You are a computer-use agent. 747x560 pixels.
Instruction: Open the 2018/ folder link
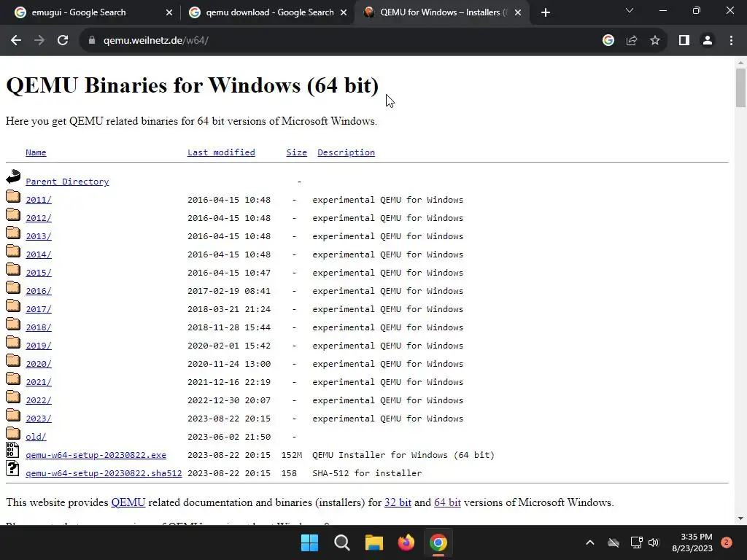[x=39, y=327]
